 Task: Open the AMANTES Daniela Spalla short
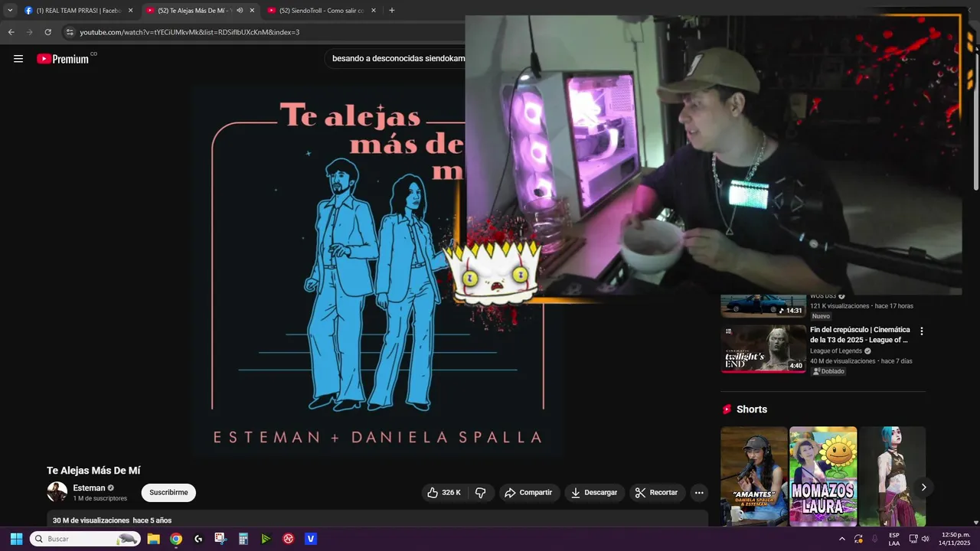click(753, 476)
